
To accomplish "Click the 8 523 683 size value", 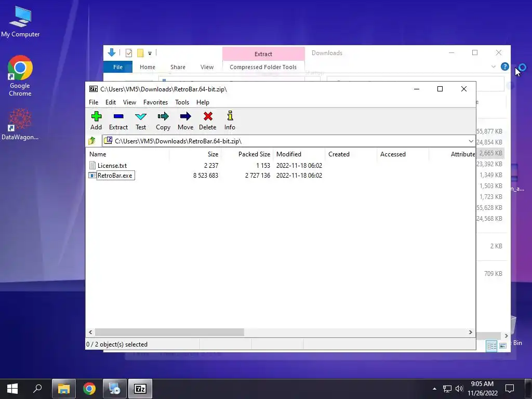I will point(206,176).
